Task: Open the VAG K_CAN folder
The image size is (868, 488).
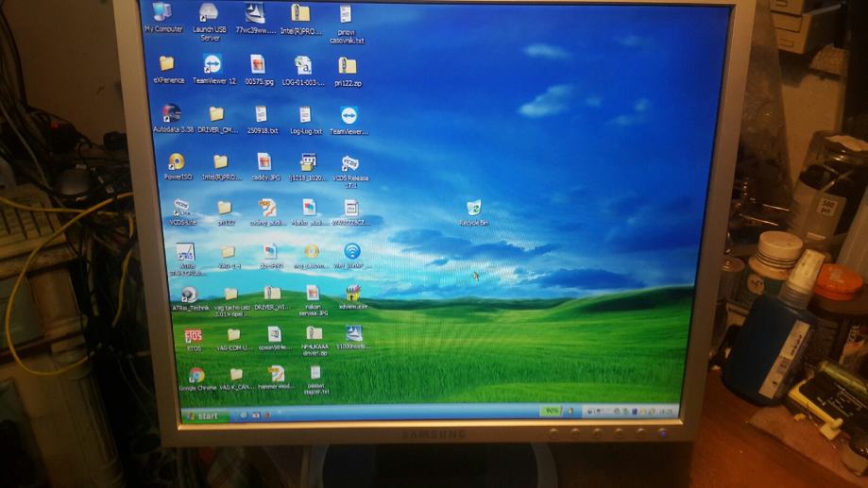Action: tap(236, 379)
